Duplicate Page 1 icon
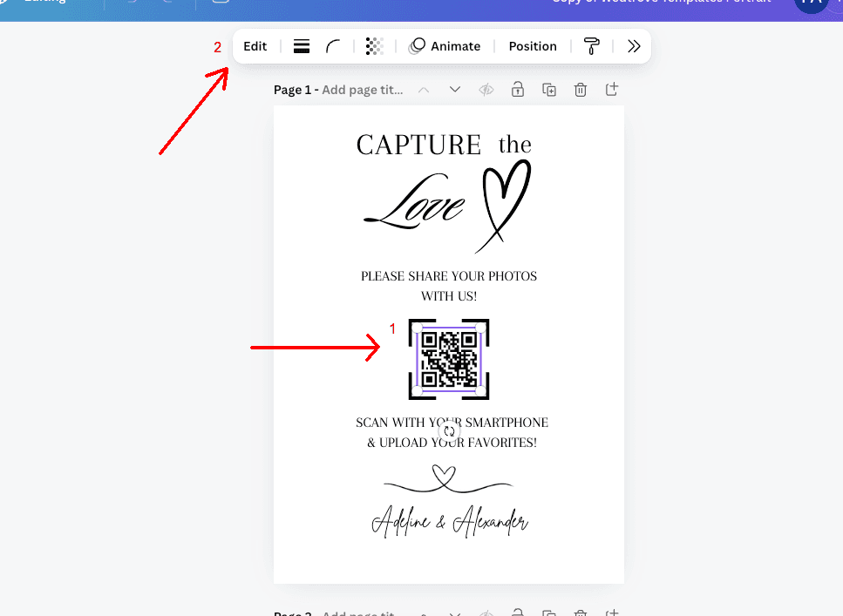 tap(549, 90)
